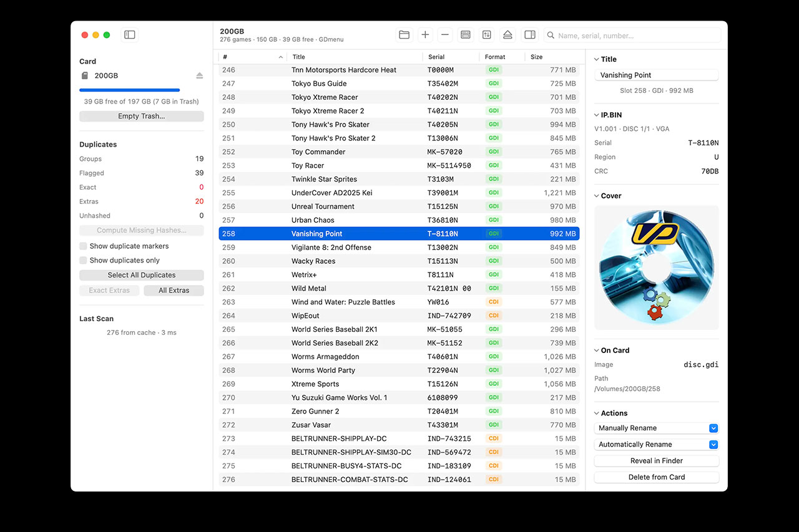Screen dimensions: 799x532
Task: Click the Empty Trash button
Action: tap(142, 116)
